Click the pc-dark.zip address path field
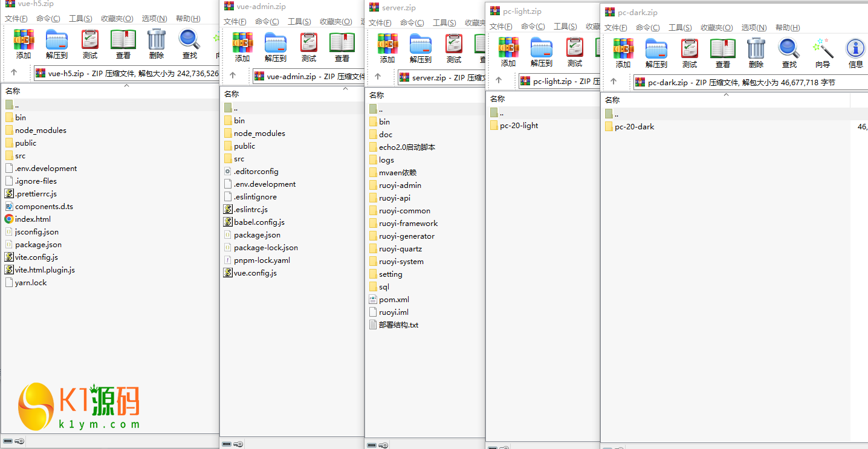 [749, 82]
